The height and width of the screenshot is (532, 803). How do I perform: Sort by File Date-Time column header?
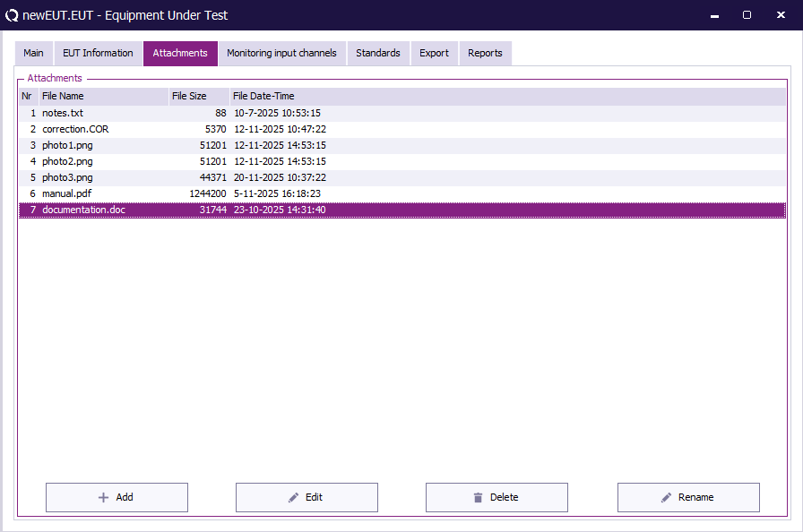coord(263,96)
